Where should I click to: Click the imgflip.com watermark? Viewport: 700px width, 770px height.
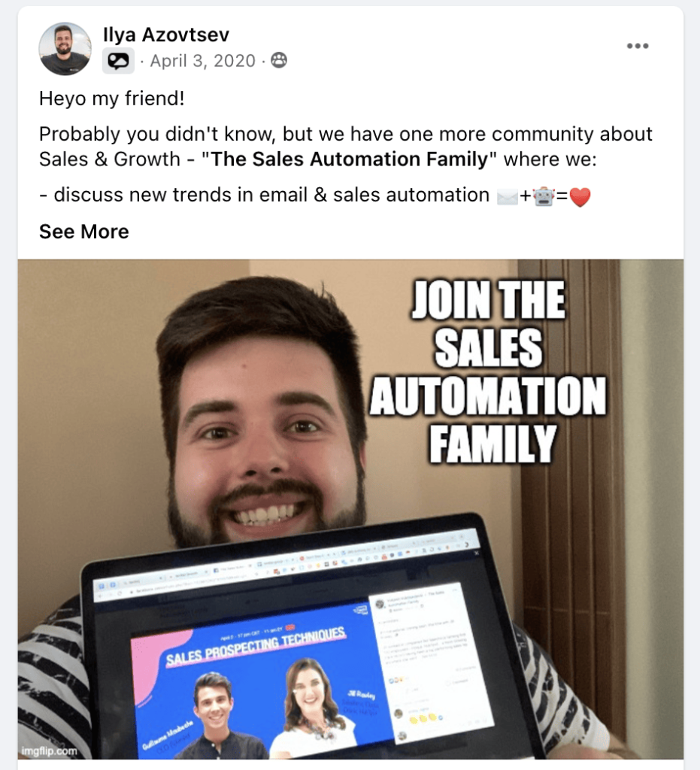[x=49, y=751]
